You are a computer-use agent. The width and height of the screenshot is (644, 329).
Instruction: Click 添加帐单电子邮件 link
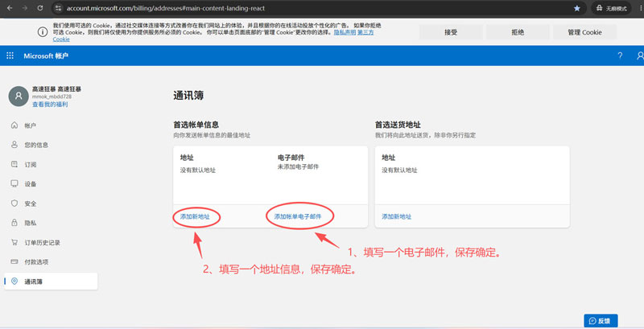coord(298,216)
